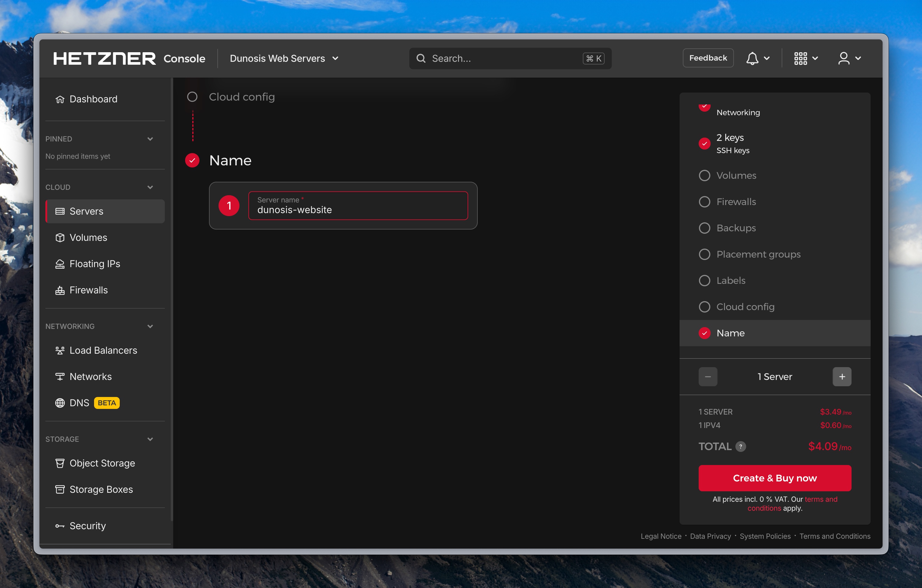The height and width of the screenshot is (588, 922).
Task: Open the Dunosis Web Servers project dropdown
Action: click(x=284, y=58)
